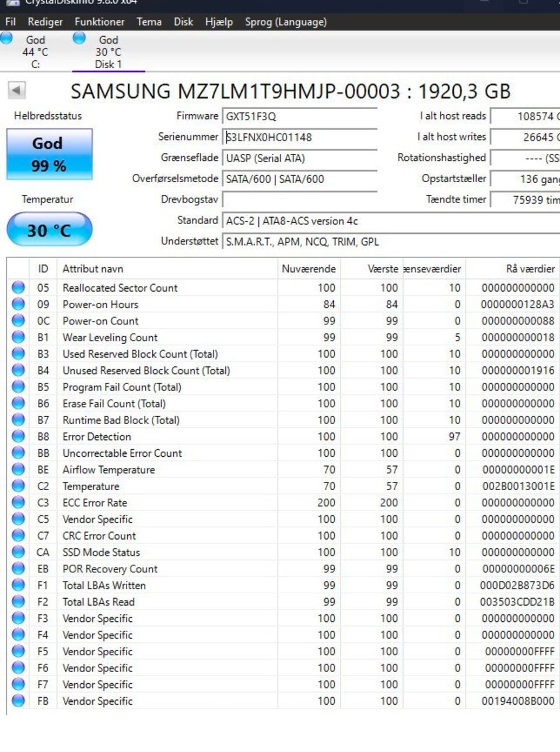Click raw value 00194008B000

[x=517, y=701]
